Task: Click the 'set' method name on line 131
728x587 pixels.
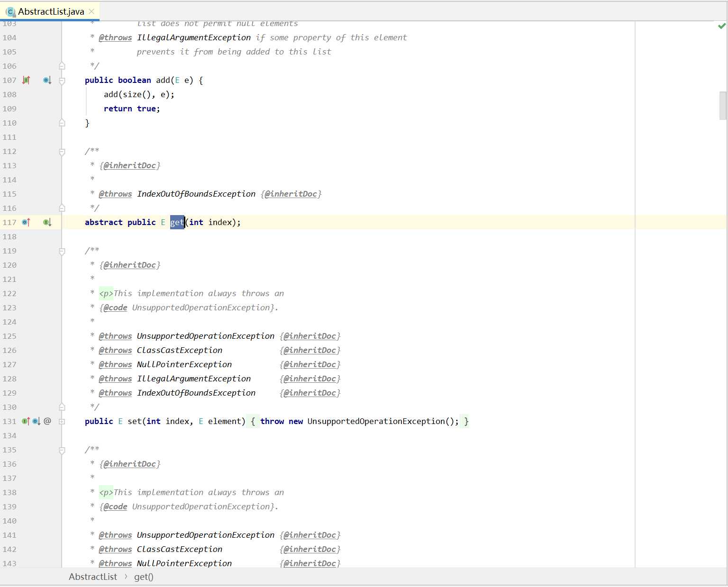Action: [135, 421]
